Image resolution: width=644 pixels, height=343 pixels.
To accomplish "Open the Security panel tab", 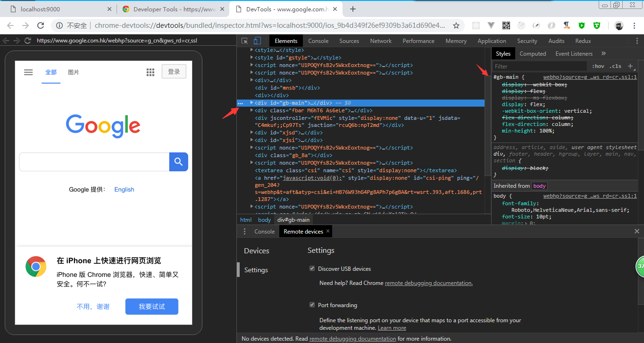I will point(527,41).
